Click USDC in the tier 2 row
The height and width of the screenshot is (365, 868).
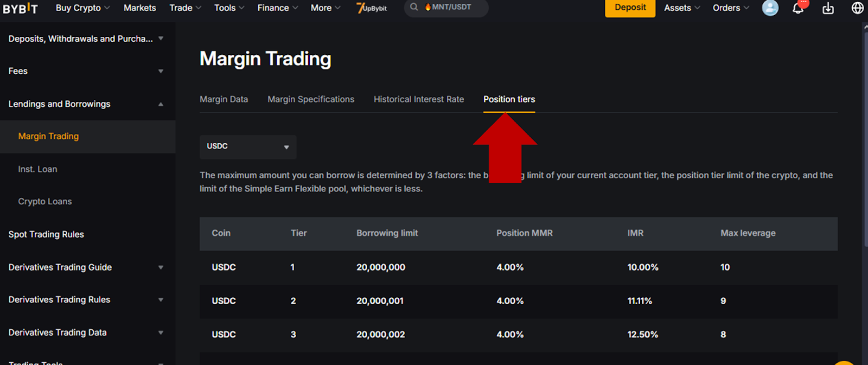224,301
